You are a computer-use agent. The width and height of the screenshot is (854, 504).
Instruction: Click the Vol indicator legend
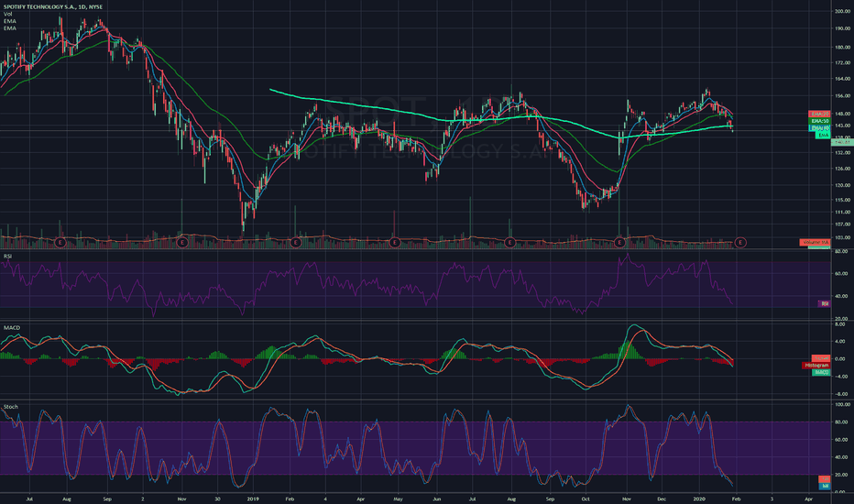7,14
